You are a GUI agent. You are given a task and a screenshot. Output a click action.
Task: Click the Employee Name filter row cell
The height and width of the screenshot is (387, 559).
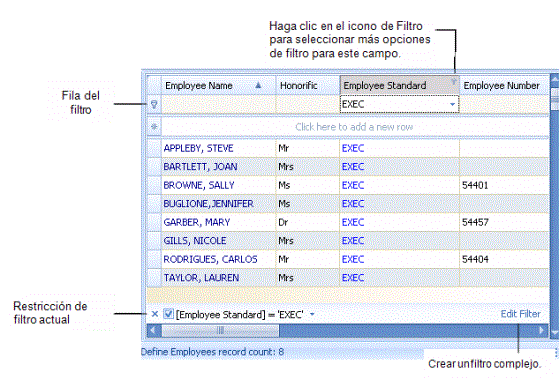pos(219,104)
